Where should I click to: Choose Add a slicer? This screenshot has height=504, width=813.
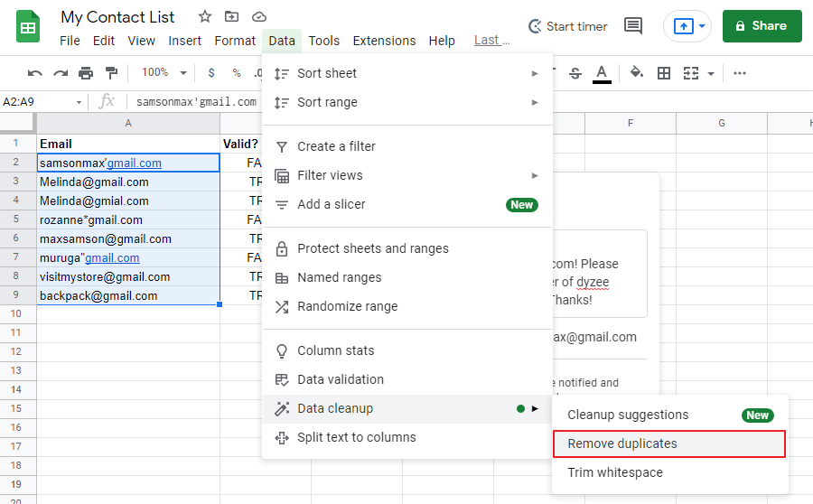407,205
